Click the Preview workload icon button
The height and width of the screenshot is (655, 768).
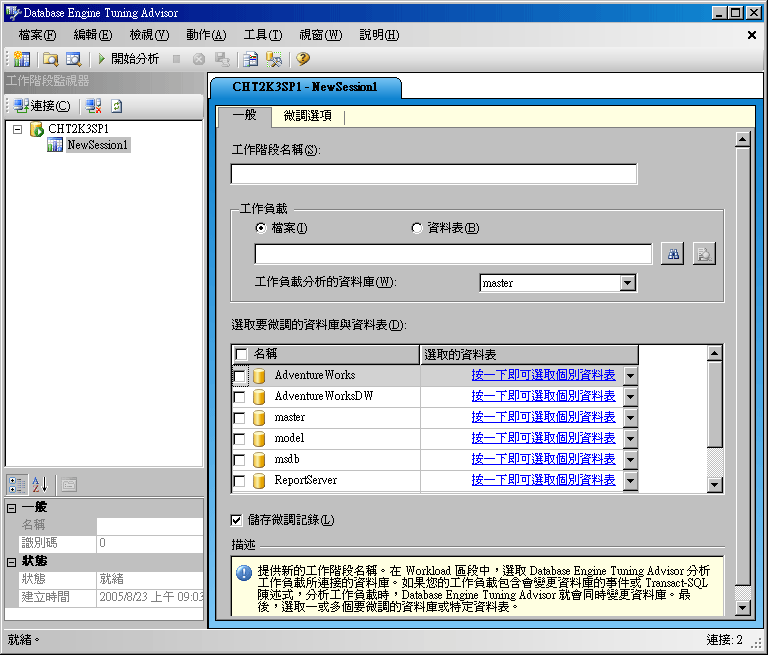[x=704, y=254]
